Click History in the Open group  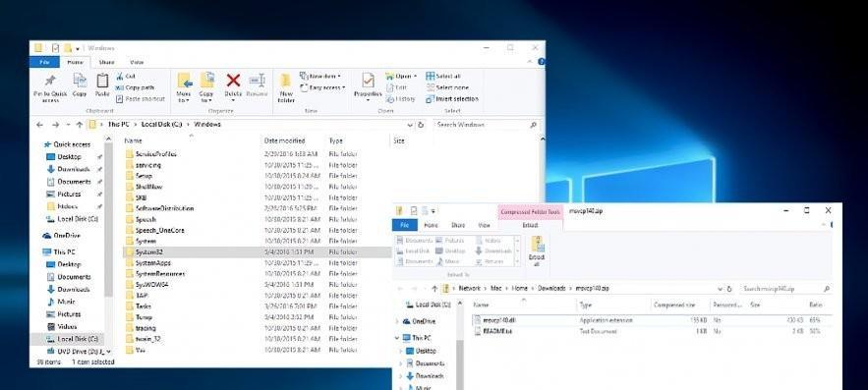401,99
